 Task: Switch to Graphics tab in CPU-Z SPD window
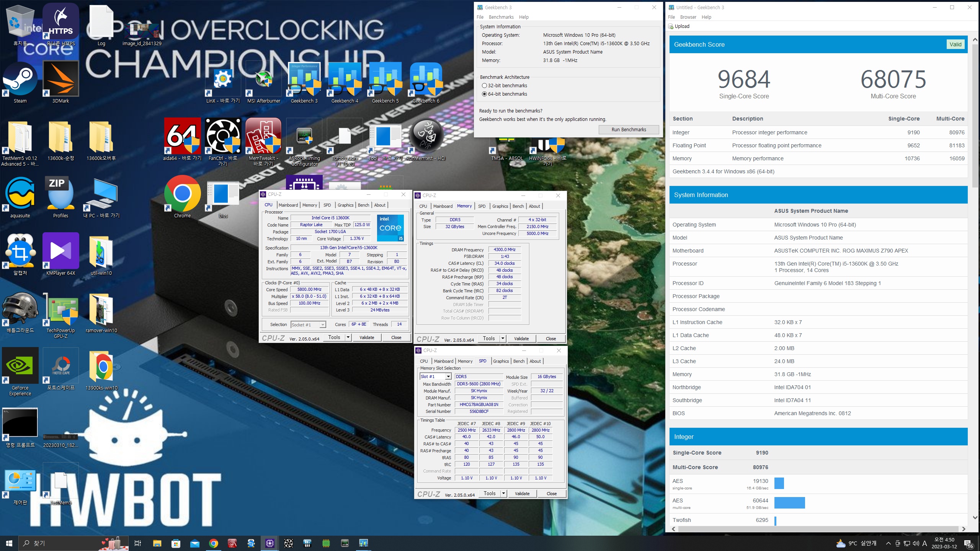(x=501, y=361)
